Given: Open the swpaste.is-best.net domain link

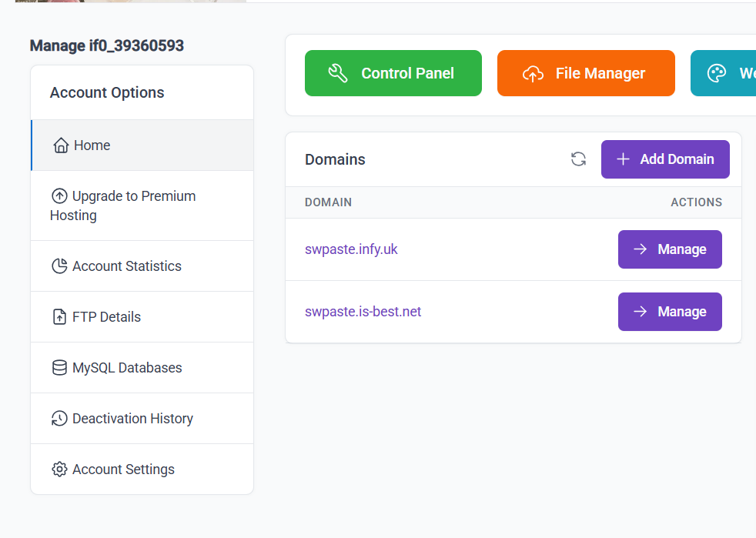Looking at the screenshot, I should click(363, 312).
